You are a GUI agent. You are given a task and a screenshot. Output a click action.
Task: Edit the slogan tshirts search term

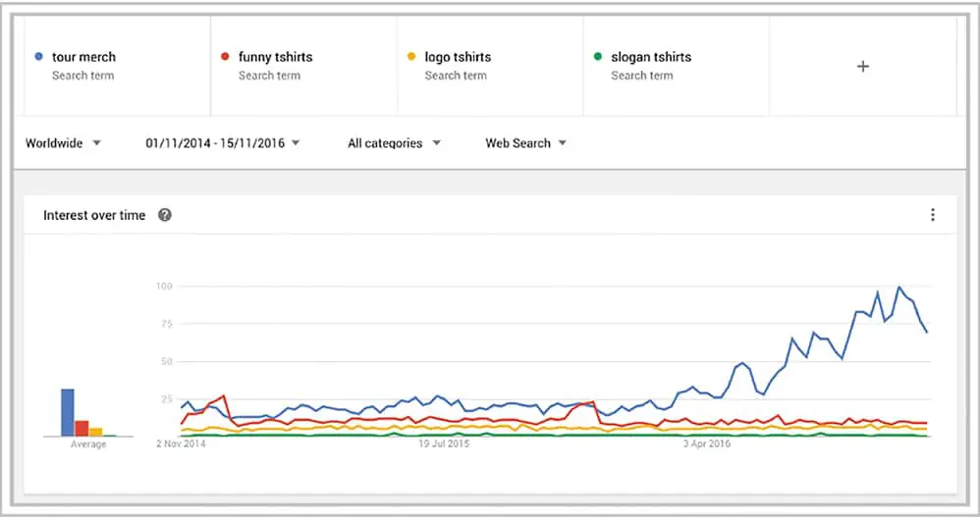click(651, 57)
